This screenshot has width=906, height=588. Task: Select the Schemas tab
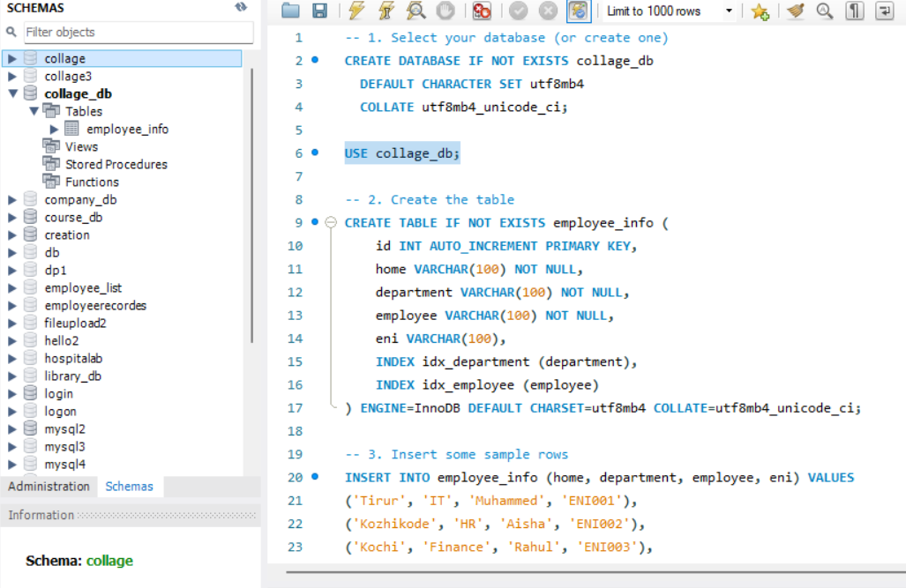coord(129,486)
